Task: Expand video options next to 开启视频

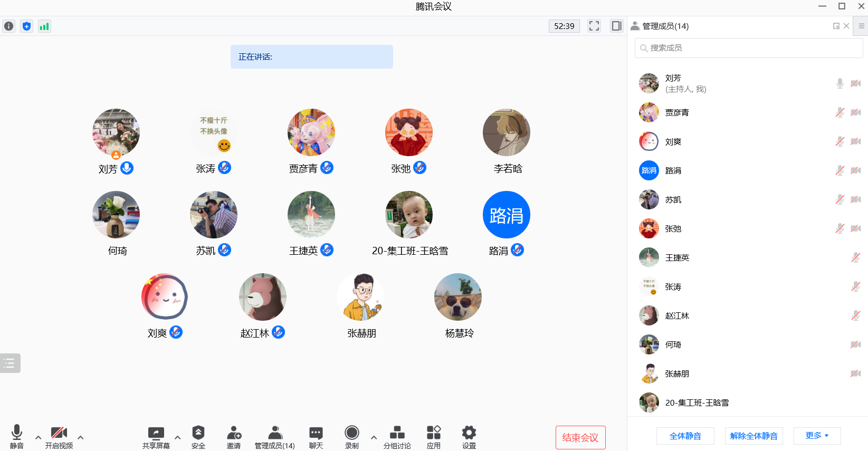Action: 80,437
